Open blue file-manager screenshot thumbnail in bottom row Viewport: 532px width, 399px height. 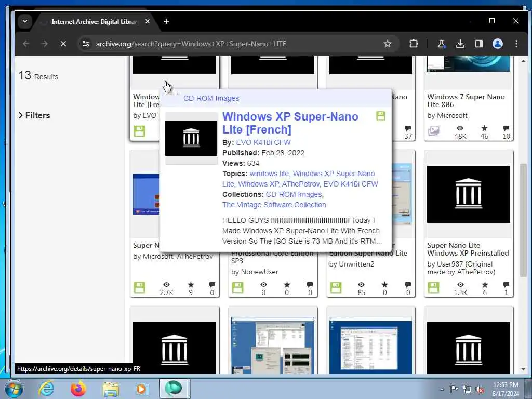pyautogui.click(x=370, y=345)
